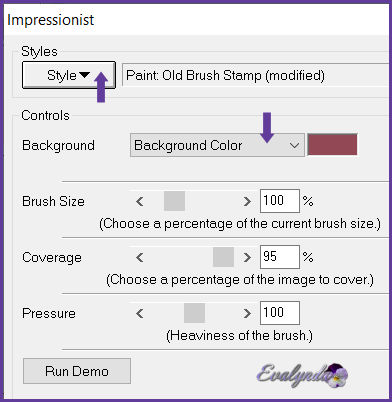Increase Brush Size with the right arrow
The width and height of the screenshot is (392, 402).
(x=247, y=201)
